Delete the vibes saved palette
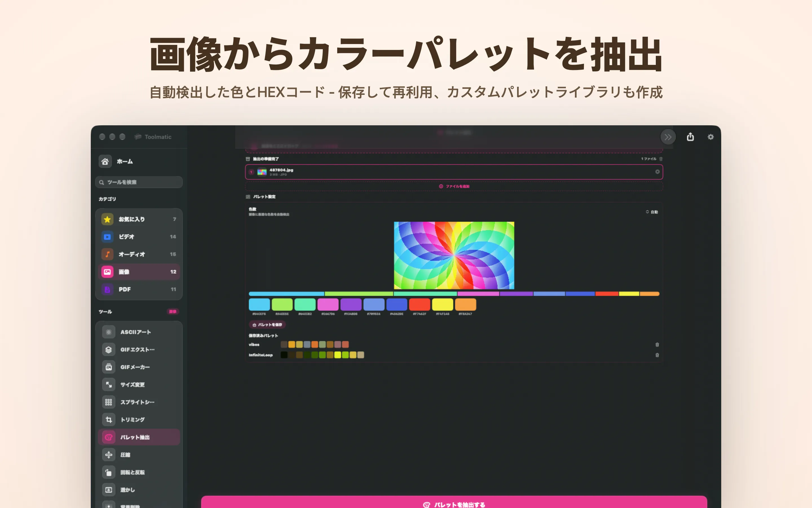This screenshot has width=812, height=508. (x=657, y=344)
